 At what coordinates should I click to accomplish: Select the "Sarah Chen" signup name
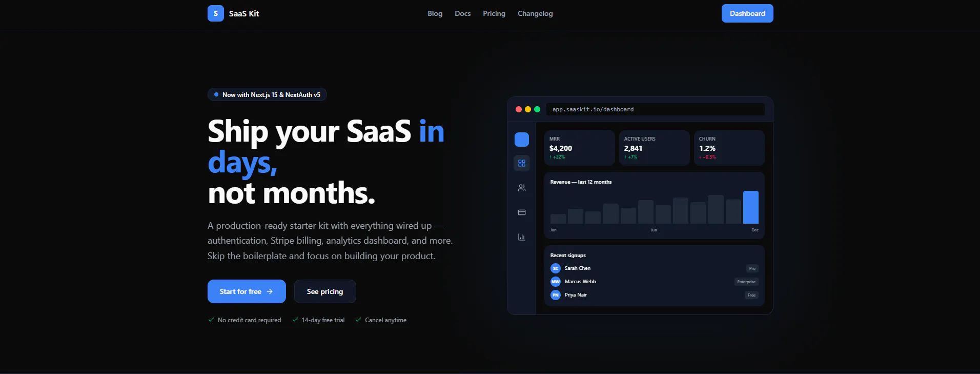click(x=578, y=268)
